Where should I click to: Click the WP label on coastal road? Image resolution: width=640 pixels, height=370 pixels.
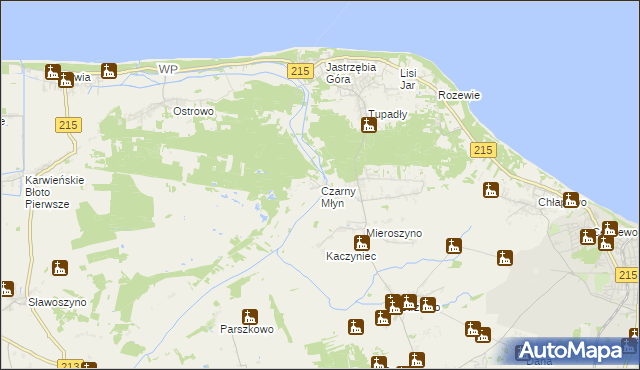point(168,69)
